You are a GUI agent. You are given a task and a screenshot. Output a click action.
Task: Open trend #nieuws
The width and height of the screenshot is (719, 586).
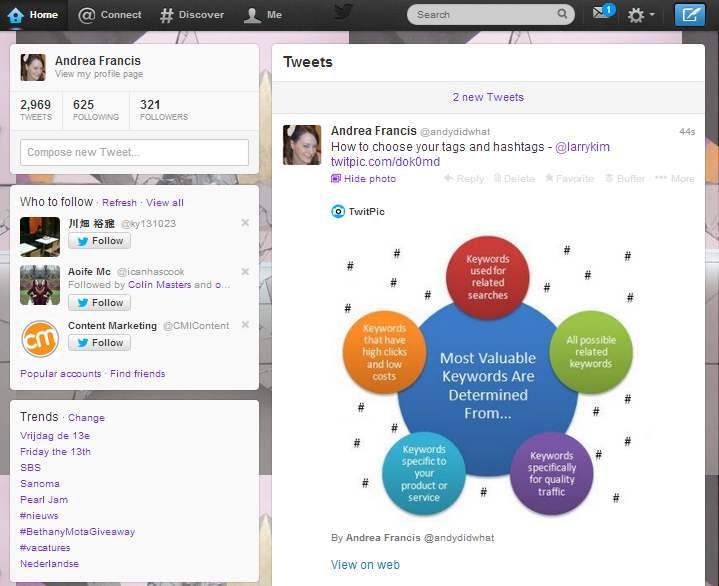[39, 516]
